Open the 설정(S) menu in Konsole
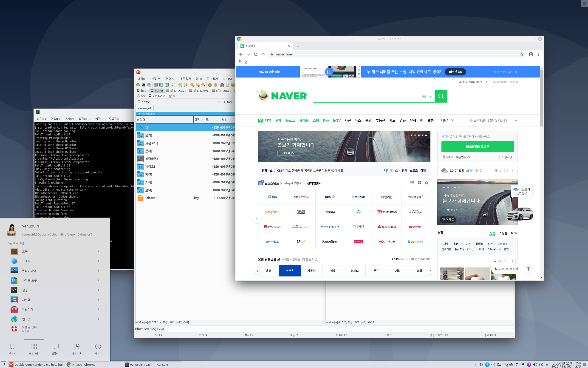This screenshot has width=588, height=368. click(100, 119)
